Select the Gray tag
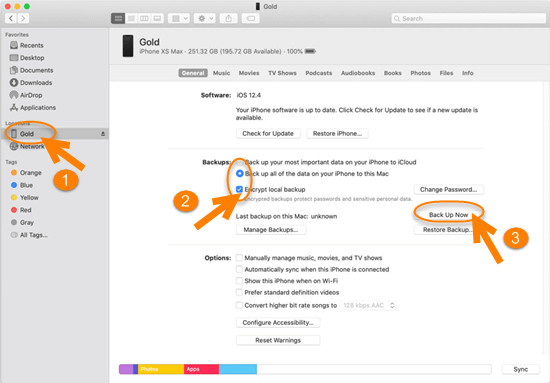 [x=22, y=222]
